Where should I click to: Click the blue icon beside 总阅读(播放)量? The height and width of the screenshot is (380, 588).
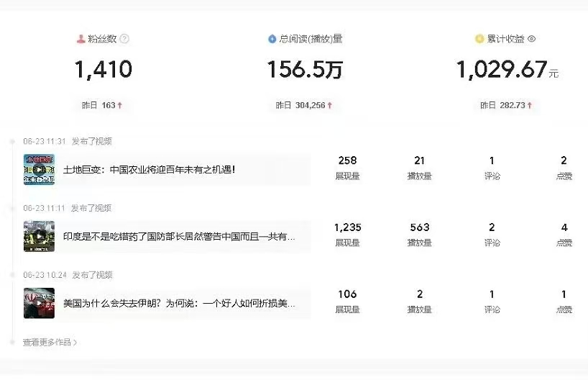click(272, 39)
